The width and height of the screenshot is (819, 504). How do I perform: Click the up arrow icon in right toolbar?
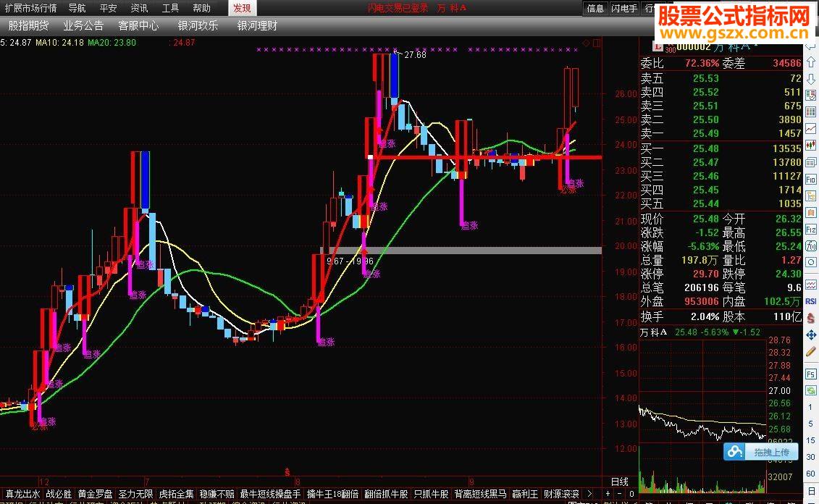click(x=810, y=62)
